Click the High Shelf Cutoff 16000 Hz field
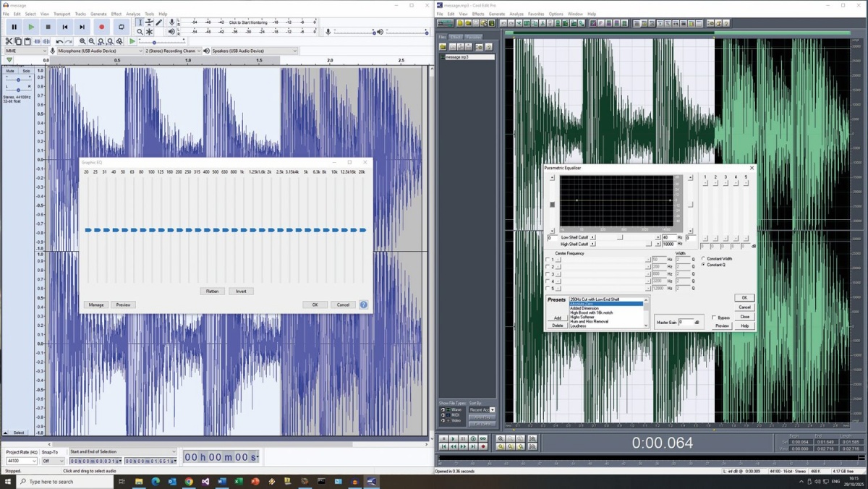Image resolution: width=868 pixels, height=489 pixels. coord(669,244)
